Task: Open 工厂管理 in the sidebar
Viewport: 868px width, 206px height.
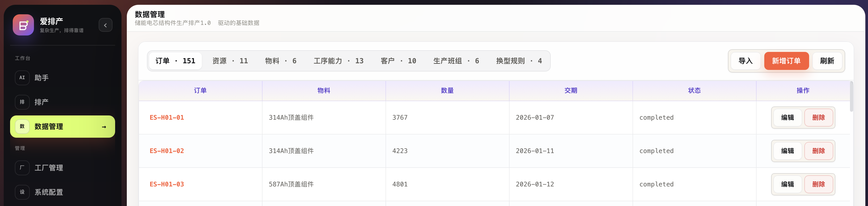Action: (x=63, y=168)
